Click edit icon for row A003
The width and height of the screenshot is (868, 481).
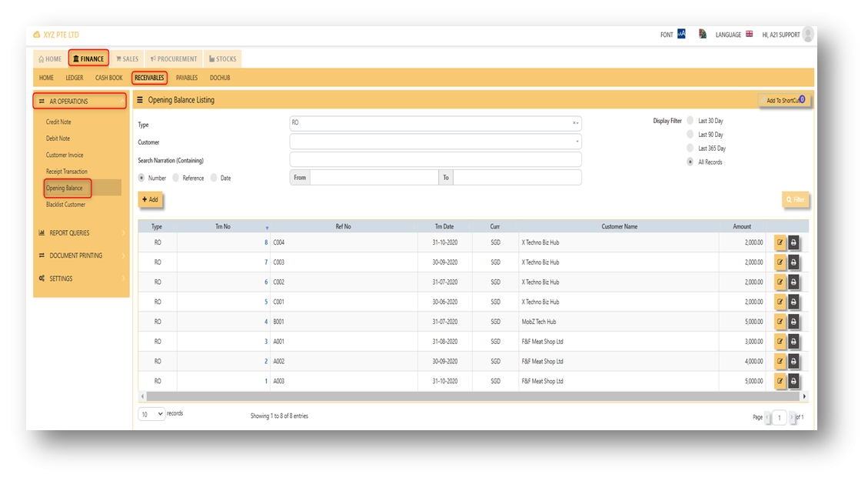pyautogui.click(x=780, y=381)
